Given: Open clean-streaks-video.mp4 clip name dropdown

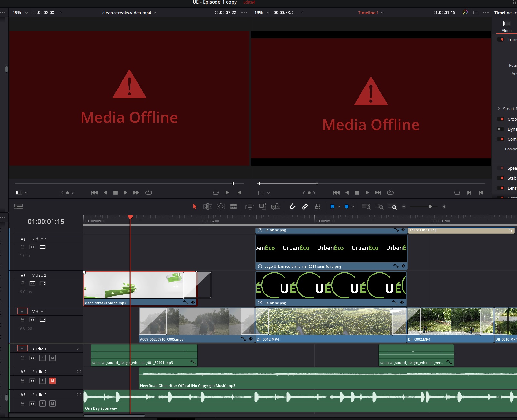Looking at the screenshot, I should (x=129, y=13).
